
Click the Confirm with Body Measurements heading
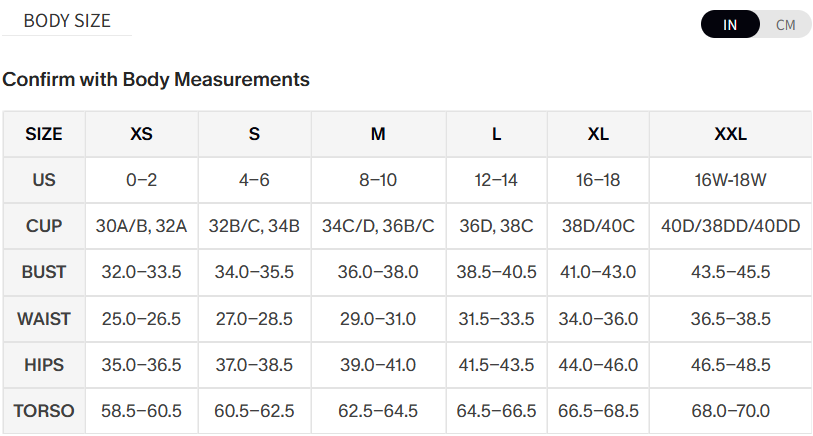[156, 79]
